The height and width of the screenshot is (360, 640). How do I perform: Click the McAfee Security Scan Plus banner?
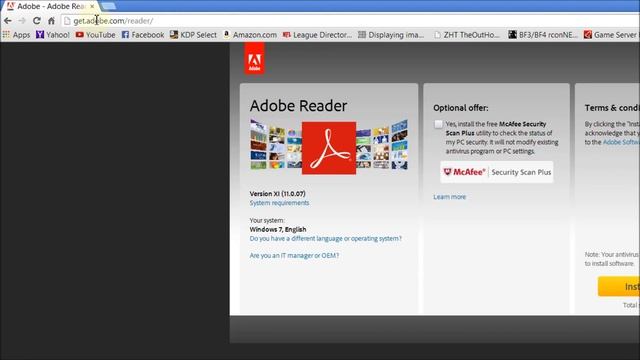tap(497, 172)
